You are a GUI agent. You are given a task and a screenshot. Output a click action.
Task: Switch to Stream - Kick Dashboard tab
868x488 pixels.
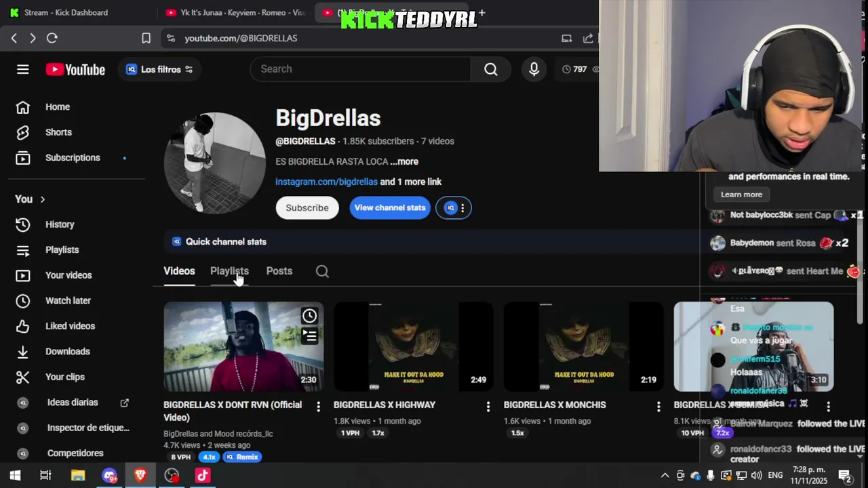pyautogui.click(x=75, y=12)
